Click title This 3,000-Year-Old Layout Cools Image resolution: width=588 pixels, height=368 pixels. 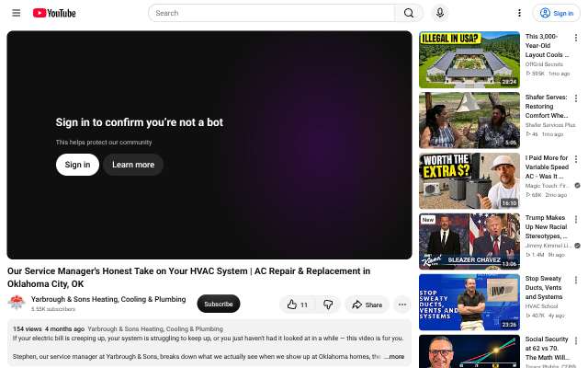click(x=547, y=45)
